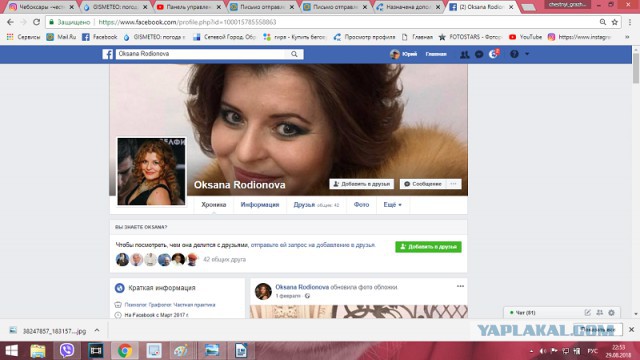Select the Друзья profile tab
This screenshot has width=640, height=360.
(x=316, y=204)
